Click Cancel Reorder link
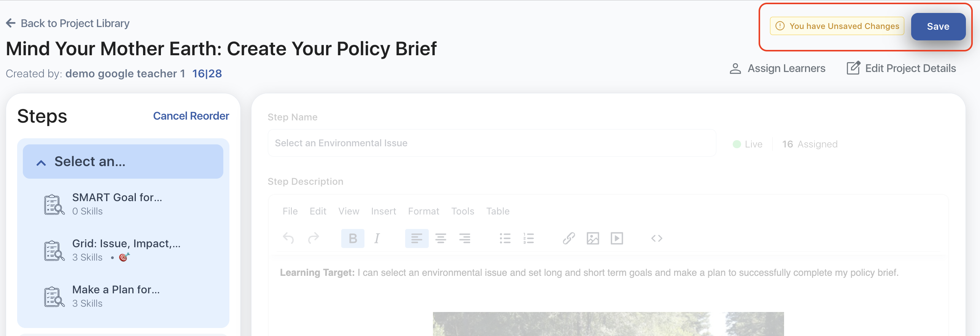 pos(191,116)
